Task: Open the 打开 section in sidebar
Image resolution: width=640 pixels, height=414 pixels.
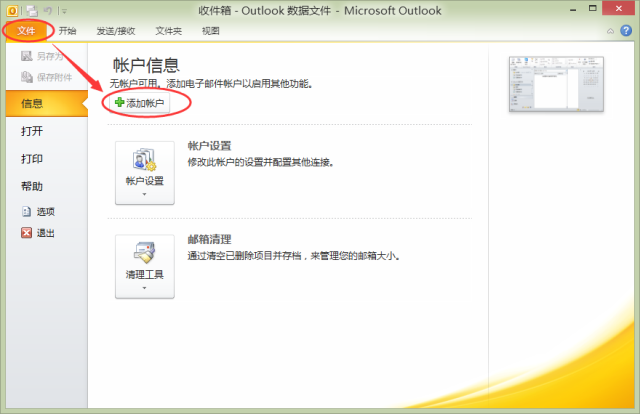Action: coord(32,131)
